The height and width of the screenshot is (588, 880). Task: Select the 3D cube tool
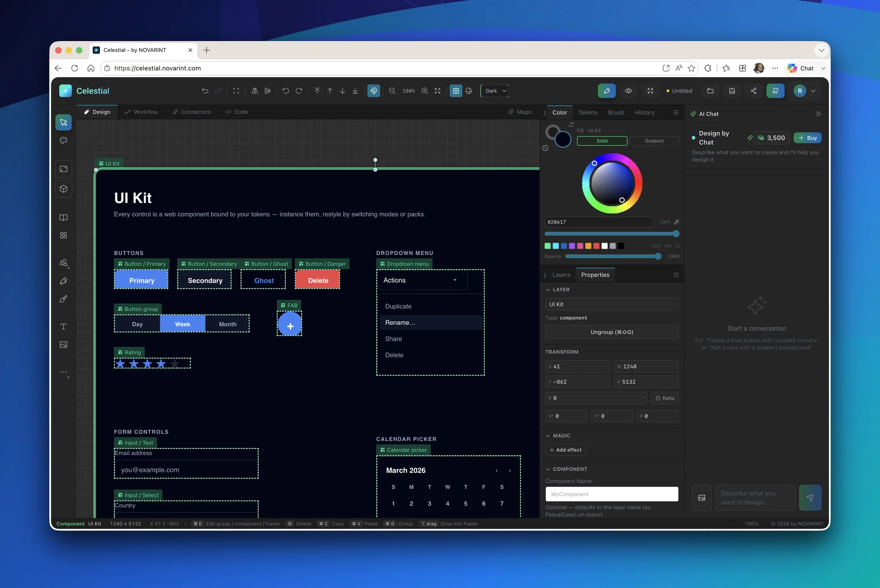[64, 189]
